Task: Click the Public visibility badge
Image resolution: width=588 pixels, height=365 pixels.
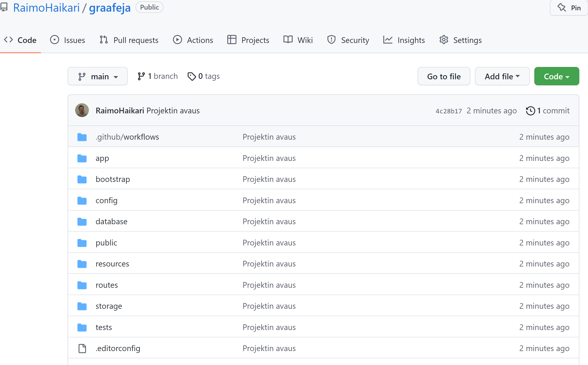Action: tap(149, 7)
